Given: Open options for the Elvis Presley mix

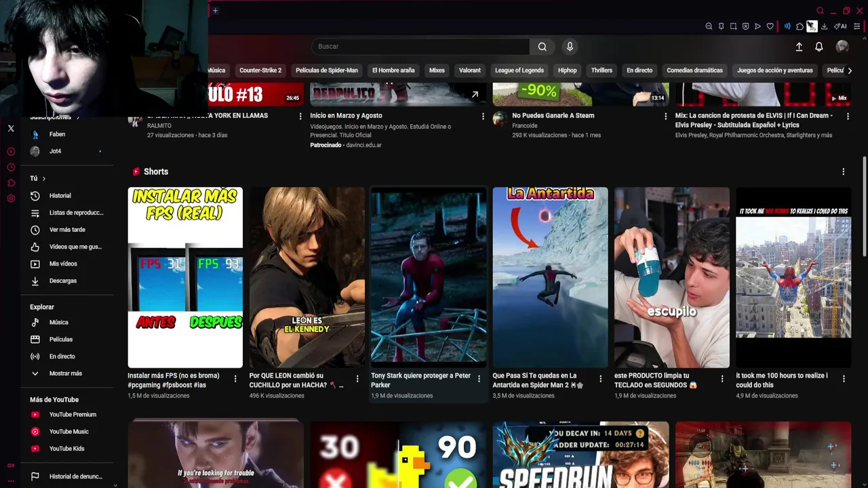Looking at the screenshot, I should tap(848, 117).
